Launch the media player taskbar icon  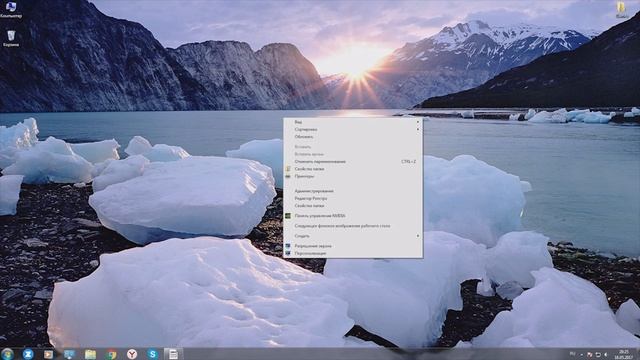click(48, 354)
